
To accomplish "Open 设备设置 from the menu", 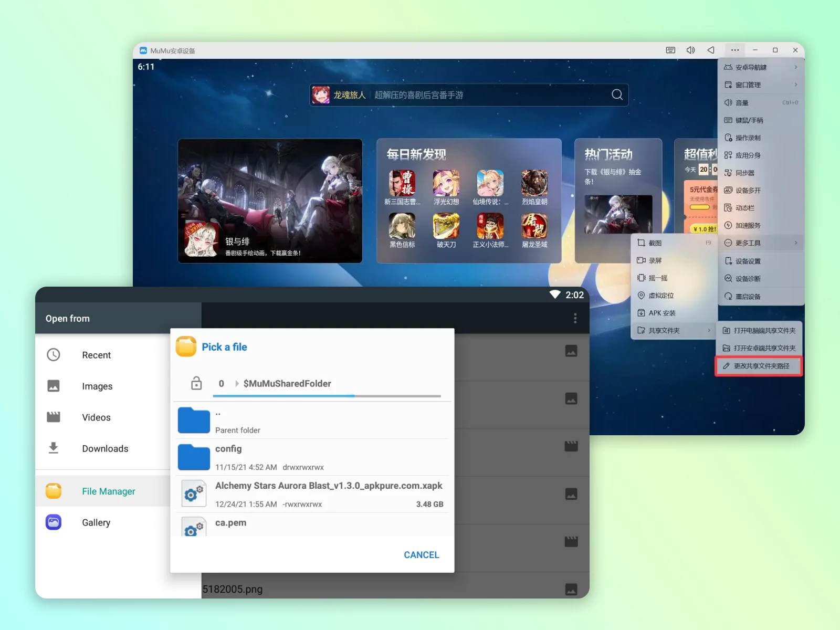I will [761, 261].
